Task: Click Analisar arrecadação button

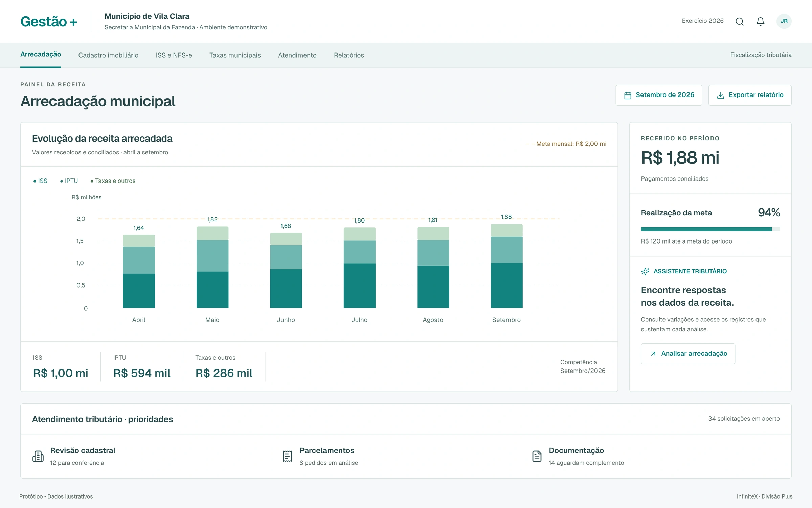Action: (x=688, y=354)
